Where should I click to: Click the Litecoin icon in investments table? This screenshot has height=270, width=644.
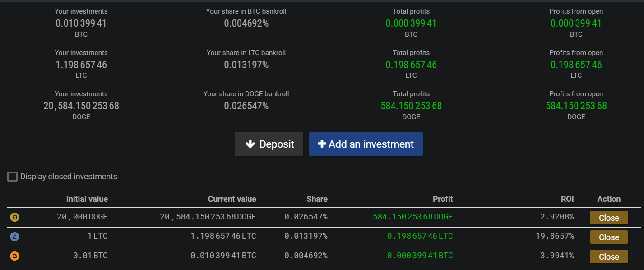pos(14,237)
